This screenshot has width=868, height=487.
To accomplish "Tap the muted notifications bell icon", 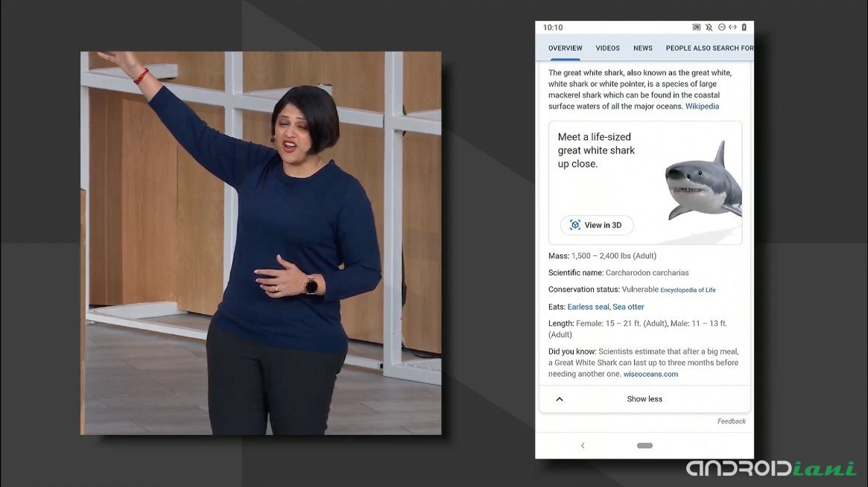I will point(709,27).
